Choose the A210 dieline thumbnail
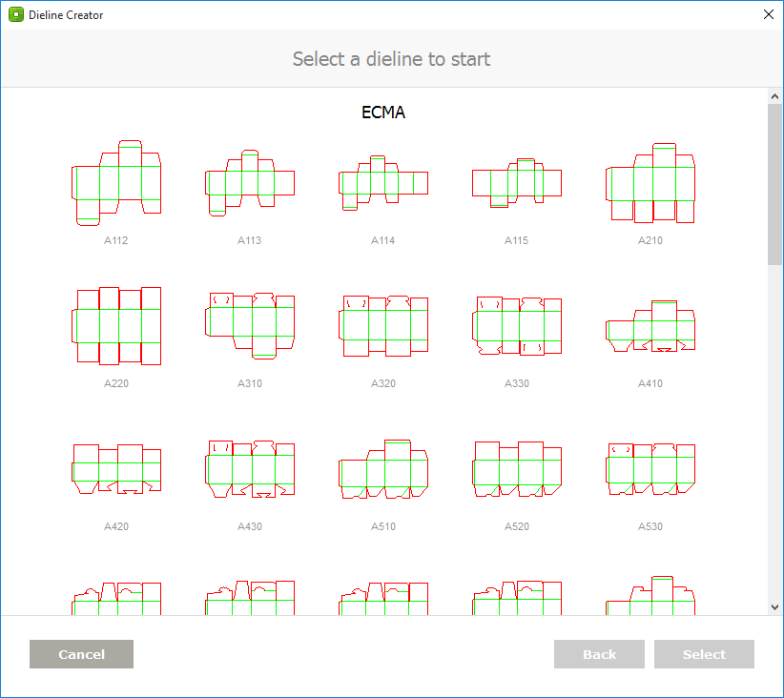The height and width of the screenshot is (698, 784). [x=650, y=183]
